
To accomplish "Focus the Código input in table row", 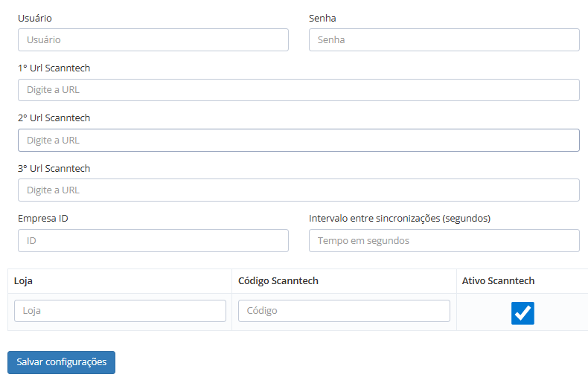I will click(x=344, y=311).
